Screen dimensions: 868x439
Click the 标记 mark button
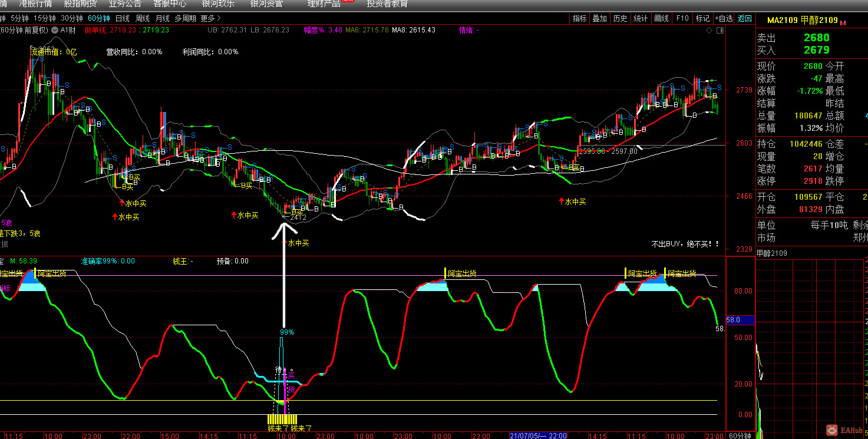pyautogui.click(x=702, y=18)
